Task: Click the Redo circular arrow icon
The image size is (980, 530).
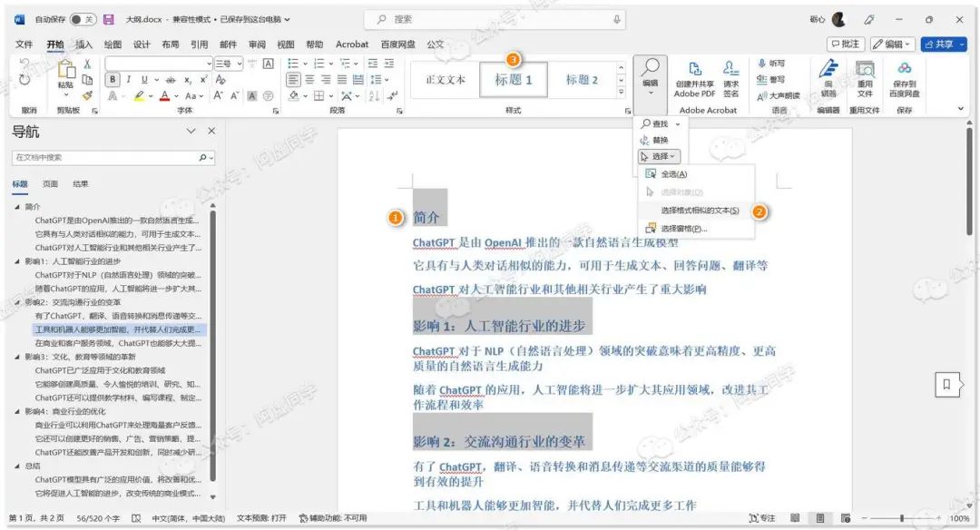Action: [x=24, y=80]
